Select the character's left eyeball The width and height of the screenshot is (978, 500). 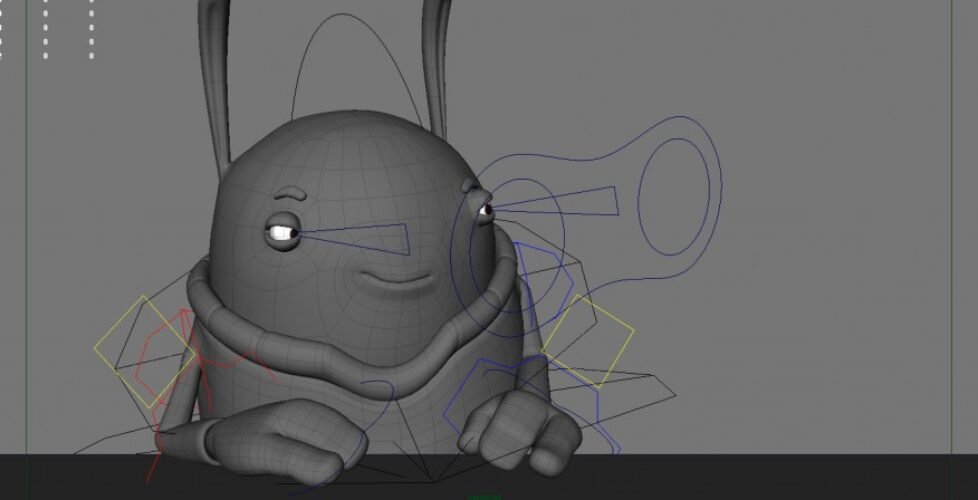click(280, 233)
